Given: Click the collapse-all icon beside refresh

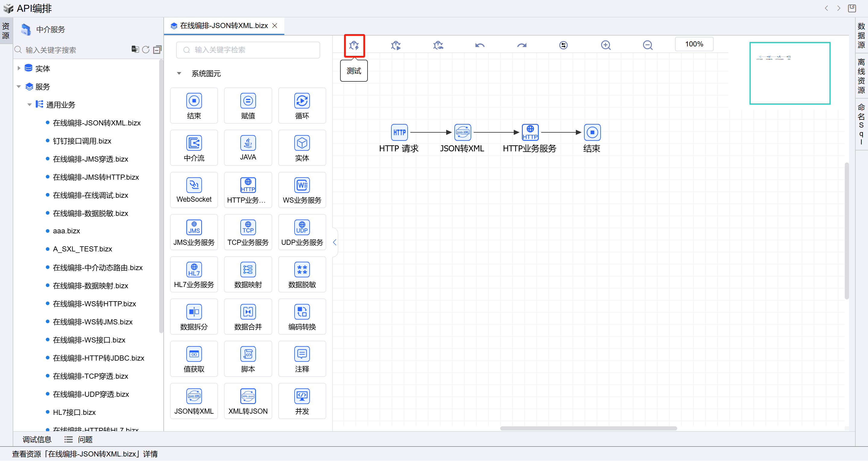Looking at the screenshot, I should tap(157, 49).
